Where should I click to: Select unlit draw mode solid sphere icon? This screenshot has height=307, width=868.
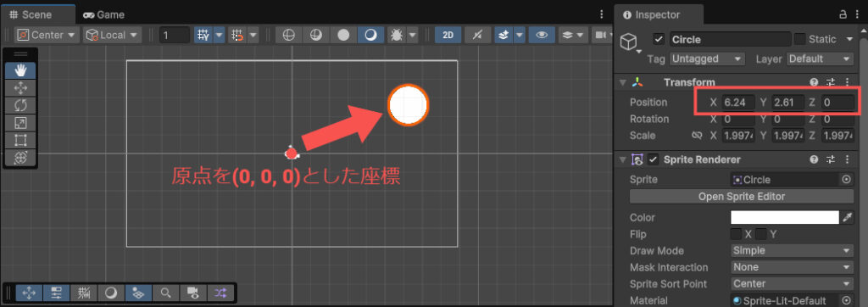click(343, 35)
